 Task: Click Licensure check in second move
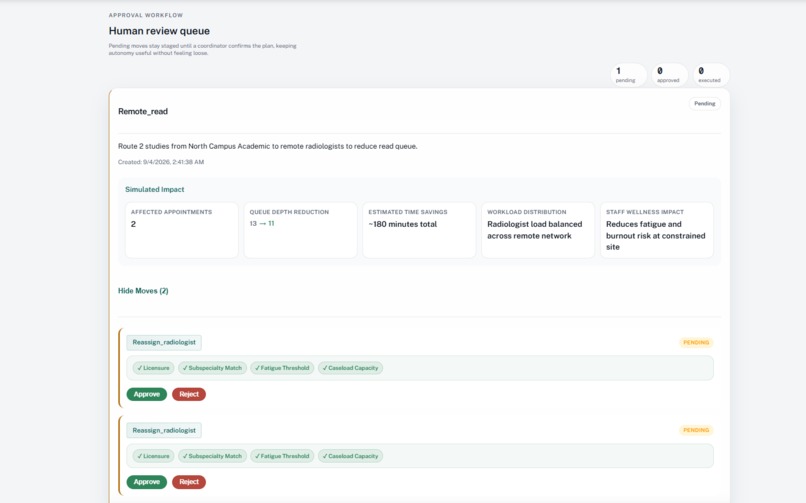click(x=153, y=456)
